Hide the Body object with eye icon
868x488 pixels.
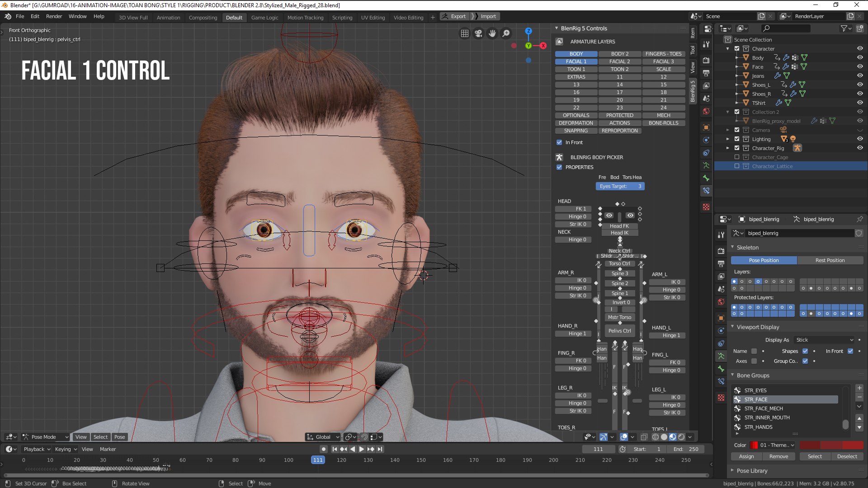tap(860, 58)
